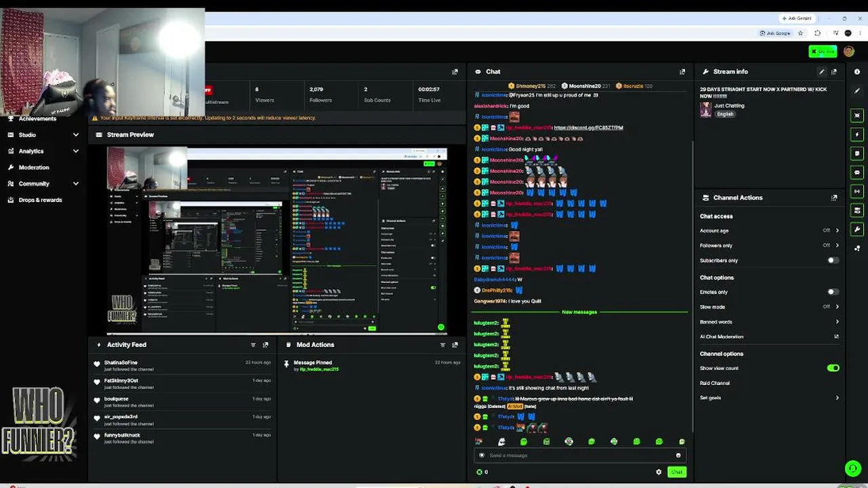Viewport: 868px width, 488px height.
Task: Click the Sub Counts stat
Action: [377, 95]
